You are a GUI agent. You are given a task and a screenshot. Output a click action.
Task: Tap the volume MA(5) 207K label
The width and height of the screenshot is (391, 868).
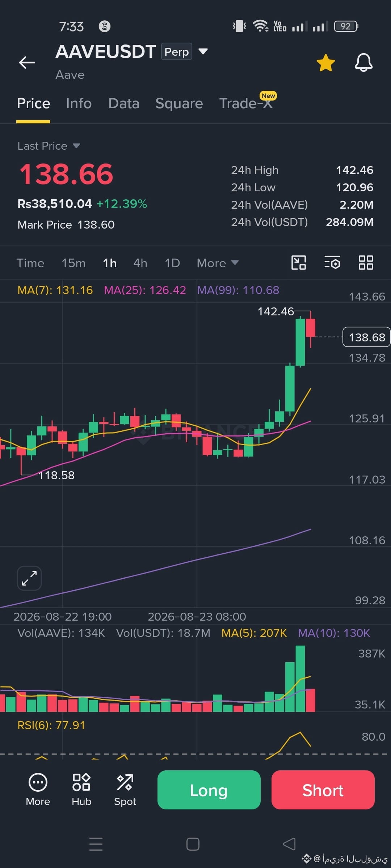[254, 633]
